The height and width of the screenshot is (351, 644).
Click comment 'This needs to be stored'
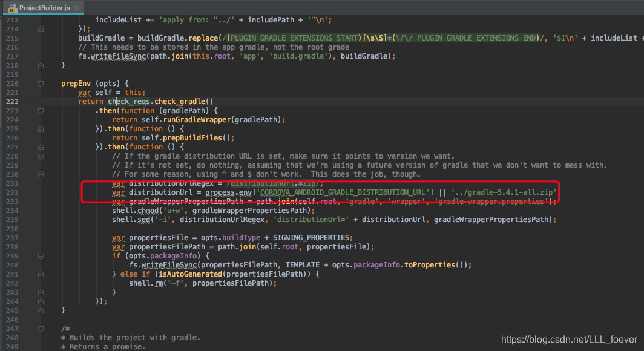click(214, 47)
